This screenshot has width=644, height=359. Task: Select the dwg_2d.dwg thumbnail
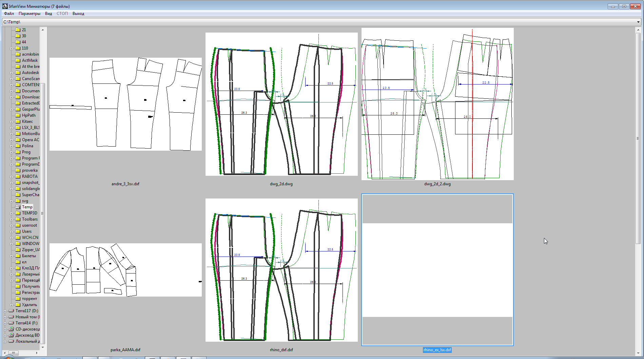[x=281, y=104]
